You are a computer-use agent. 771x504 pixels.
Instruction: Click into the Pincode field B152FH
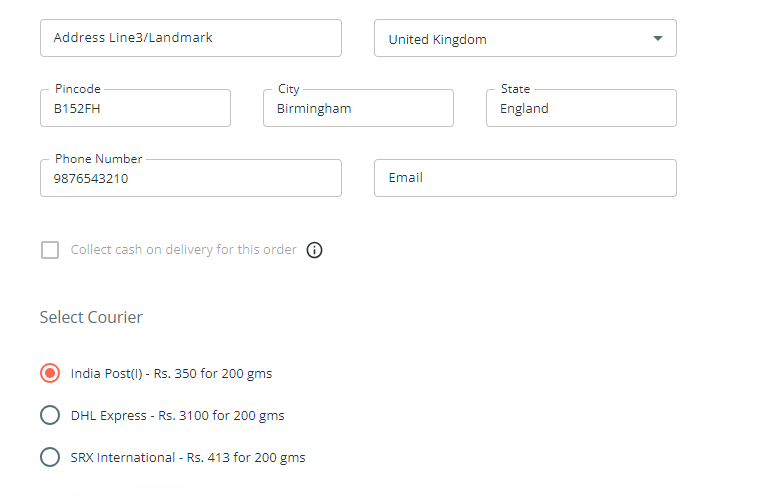click(135, 108)
